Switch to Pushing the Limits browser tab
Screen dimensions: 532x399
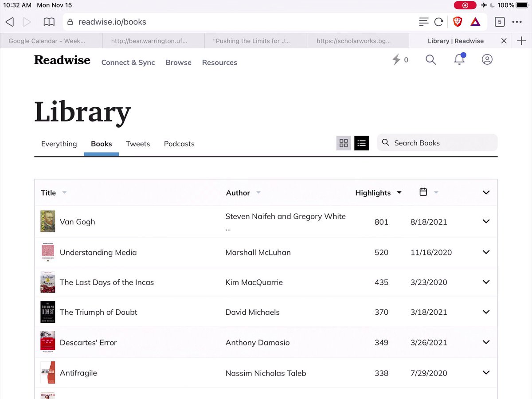pyautogui.click(x=256, y=41)
